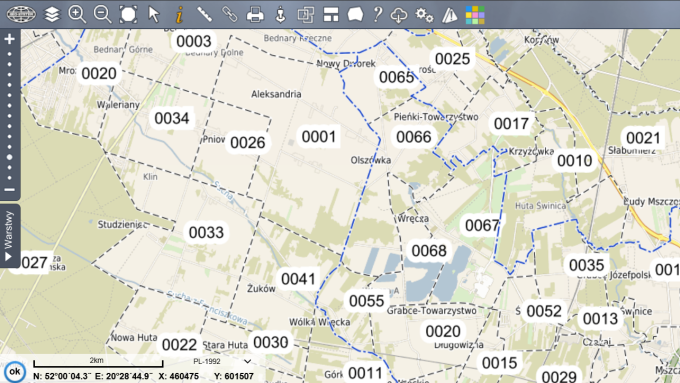Expand the Warstwy side panel
The height and width of the screenshot is (383, 680).
pyautogui.click(x=9, y=236)
